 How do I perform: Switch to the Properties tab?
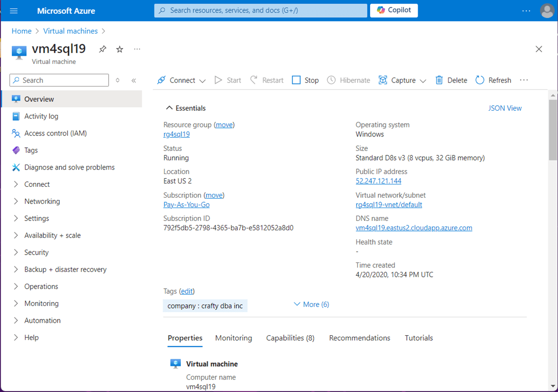point(185,338)
